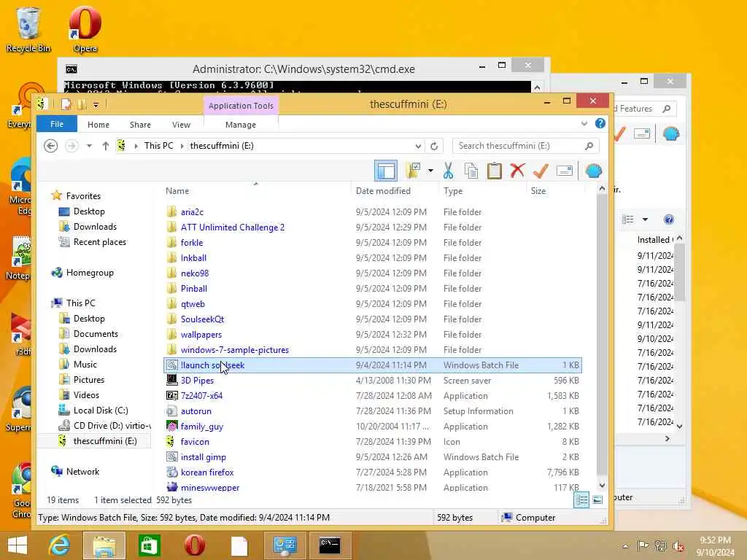Click the Opera desktop shortcut

coord(85,29)
